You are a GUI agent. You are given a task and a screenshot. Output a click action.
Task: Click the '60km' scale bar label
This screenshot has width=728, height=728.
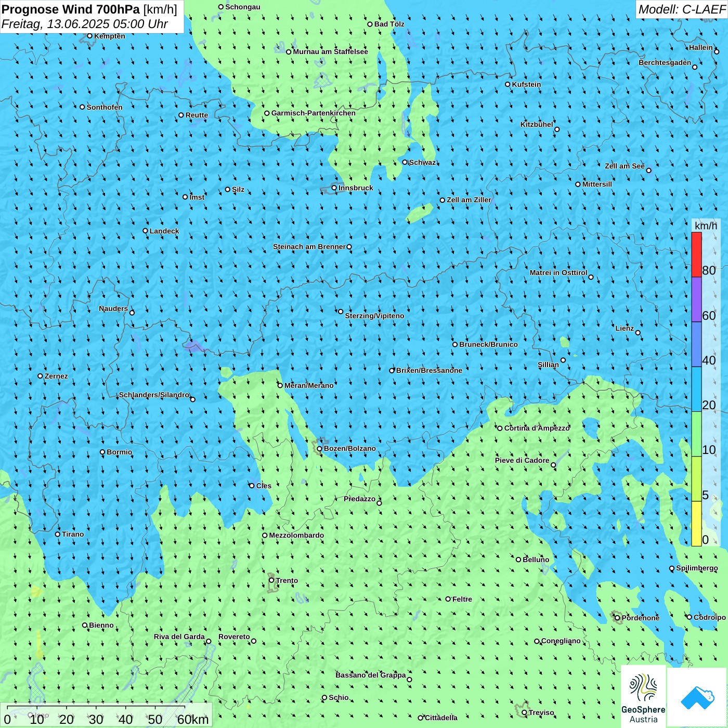[x=193, y=719]
